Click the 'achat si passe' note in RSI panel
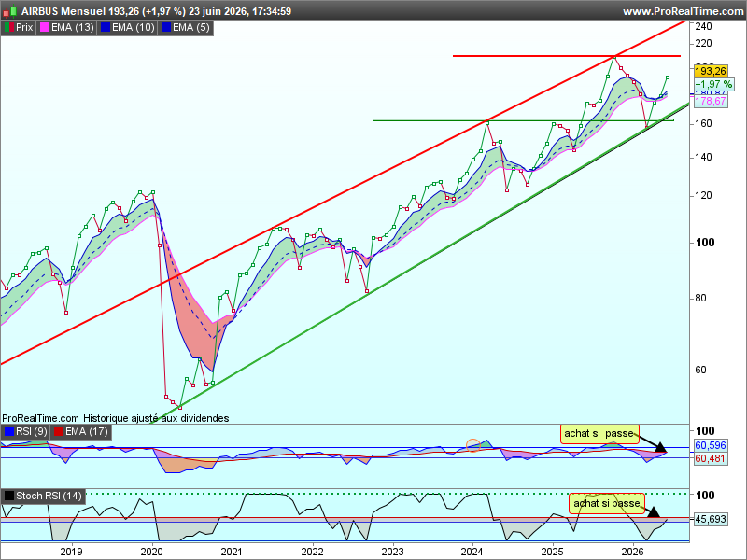747x560 pixels. coord(599,433)
